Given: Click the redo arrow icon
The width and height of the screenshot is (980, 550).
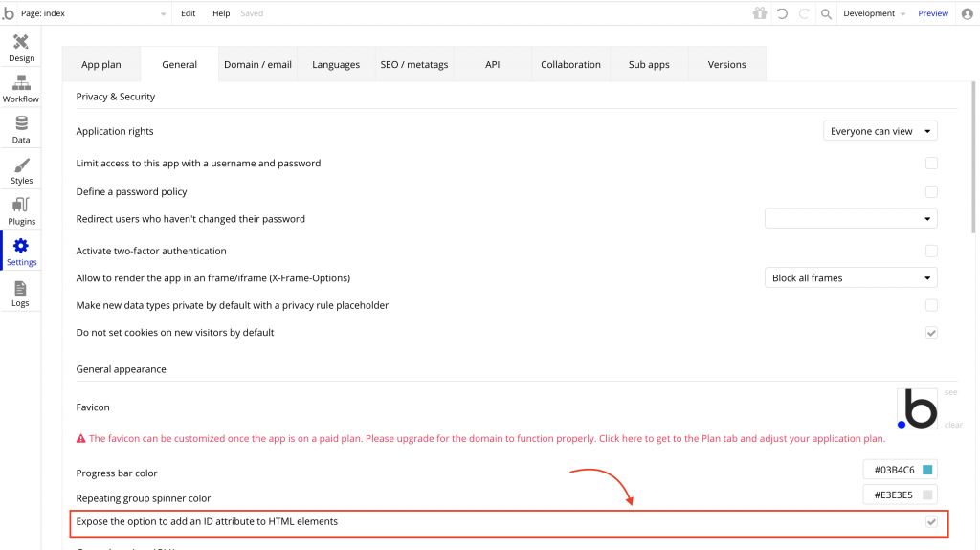Looking at the screenshot, I should coord(804,13).
